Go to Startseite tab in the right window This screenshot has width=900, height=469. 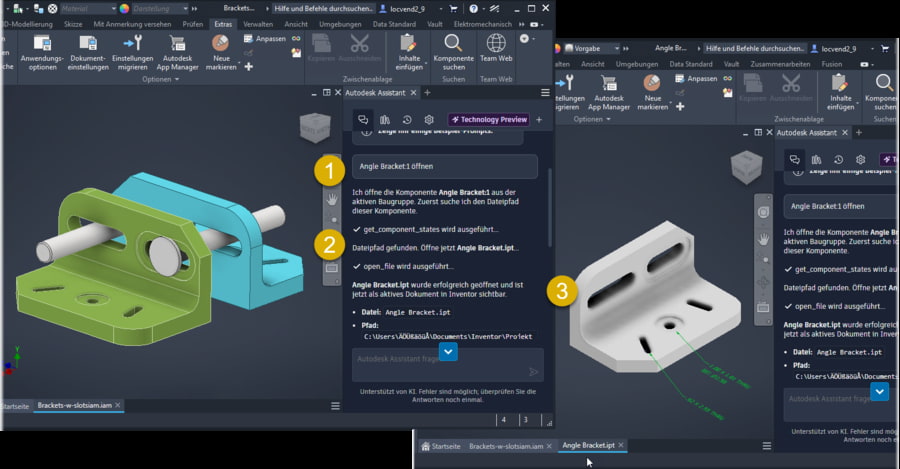(441, 446)
